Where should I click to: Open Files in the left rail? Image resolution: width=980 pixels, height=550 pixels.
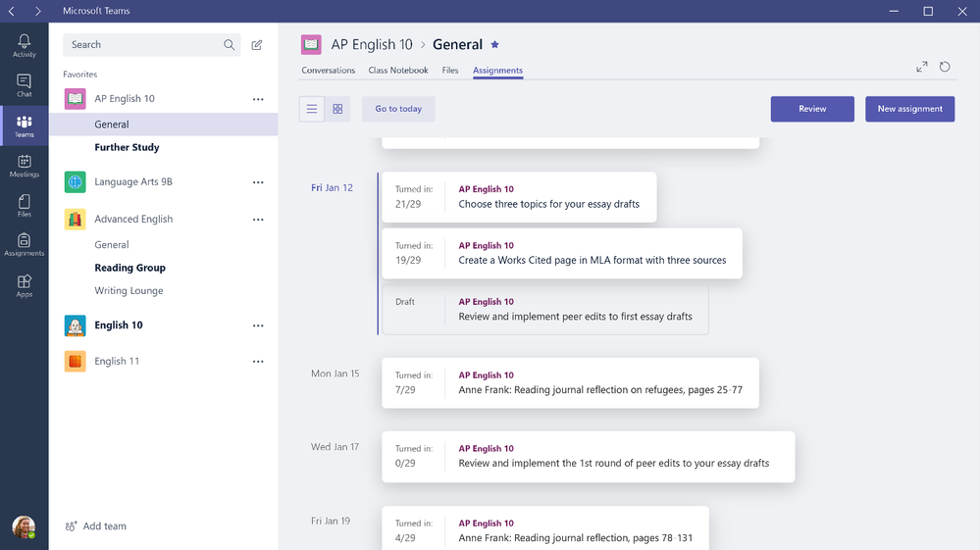pos(24,206)
